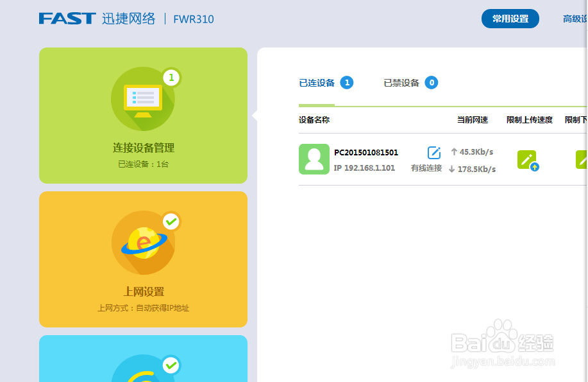Image resolution: width=588 pixels, height=382 pixels.
Task: Click the connected-device count badge on monitor icon
Action: [x=171, y=78]
